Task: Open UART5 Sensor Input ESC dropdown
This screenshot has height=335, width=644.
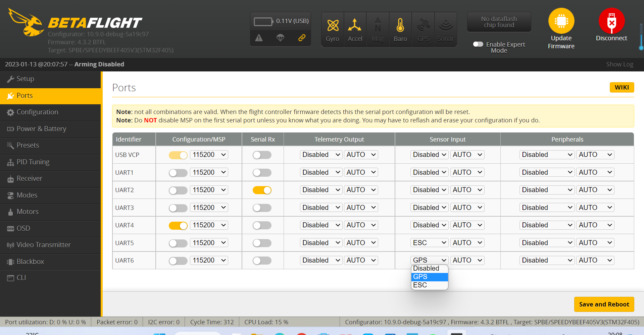Action: 430,243
